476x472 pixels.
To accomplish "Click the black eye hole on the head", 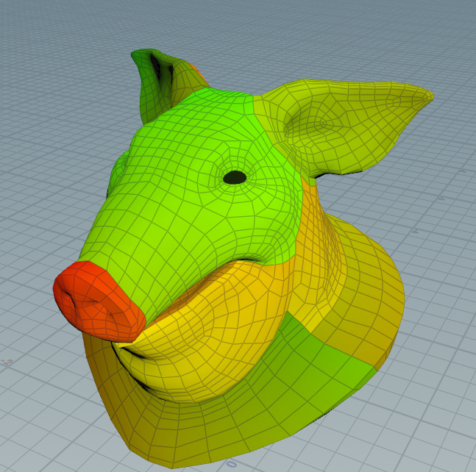I will (x=235, y=177).
